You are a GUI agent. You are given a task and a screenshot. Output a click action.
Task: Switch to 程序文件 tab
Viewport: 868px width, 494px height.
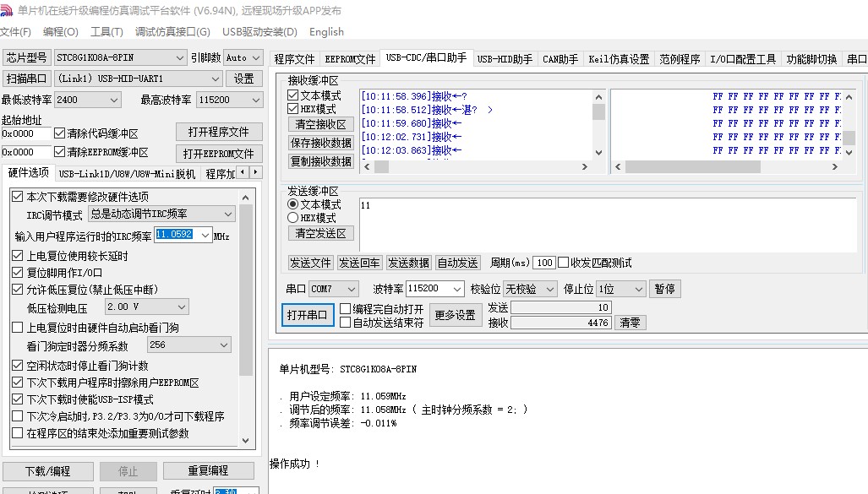pos(294,58)
